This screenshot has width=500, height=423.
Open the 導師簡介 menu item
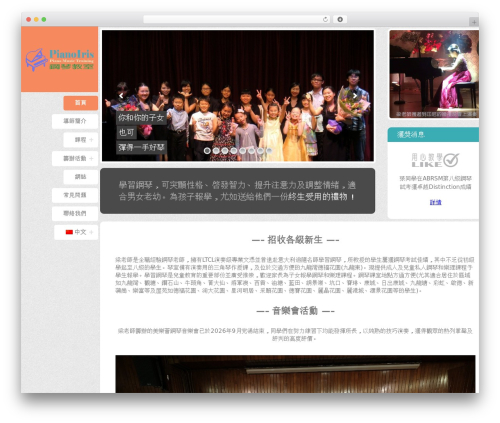[75, 121]
